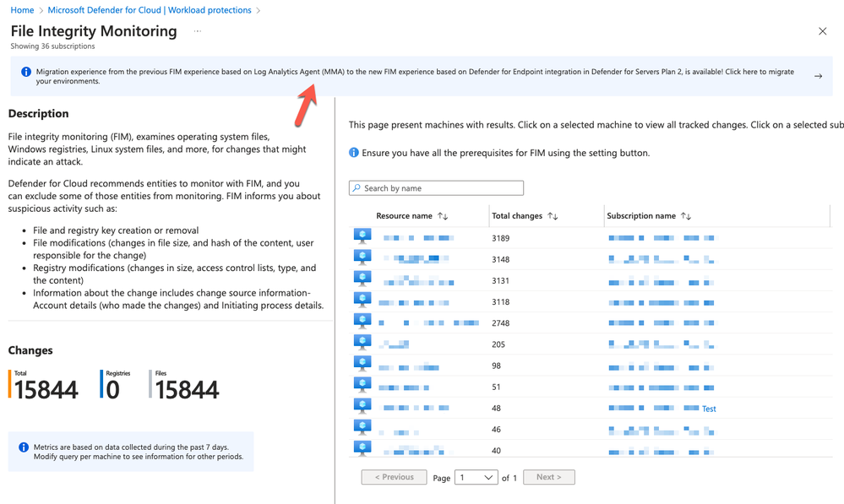The width and height of the screenshot is (844, 504).
Task: Click the machine icon on the 205-changes row
Action: [362, 341]
